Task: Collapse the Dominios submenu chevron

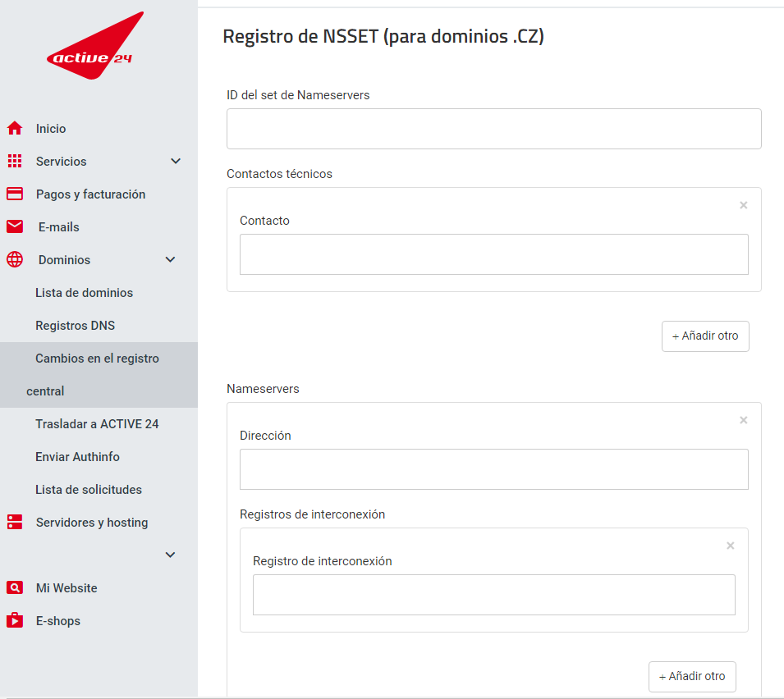Action: (x=170, y=259)
